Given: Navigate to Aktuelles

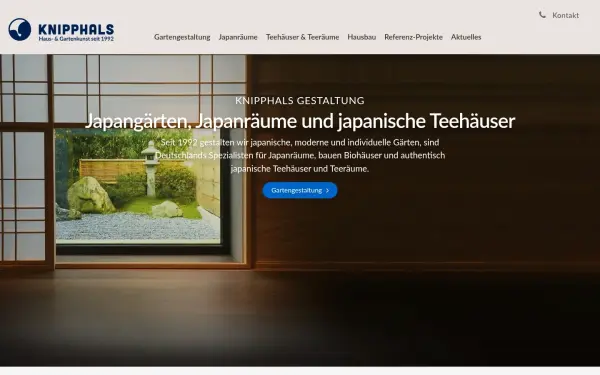Looking at the screenshot, I should pos(466,37).
